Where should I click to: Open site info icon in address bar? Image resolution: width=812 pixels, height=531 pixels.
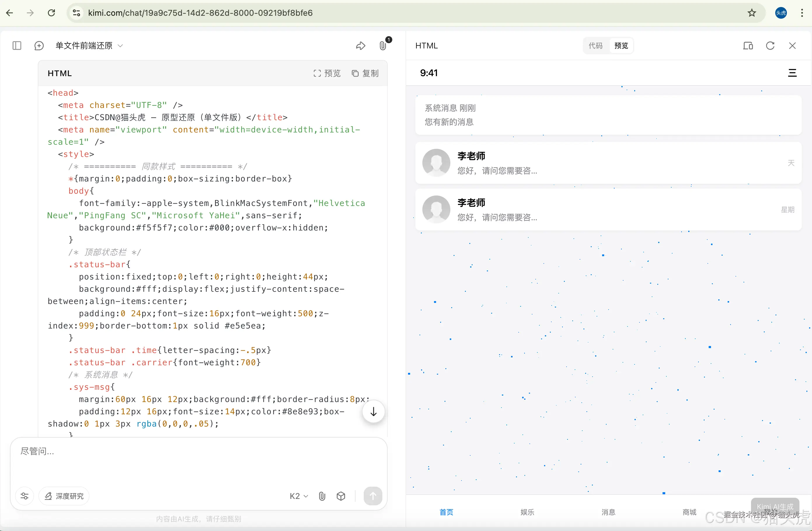(76, 13)
